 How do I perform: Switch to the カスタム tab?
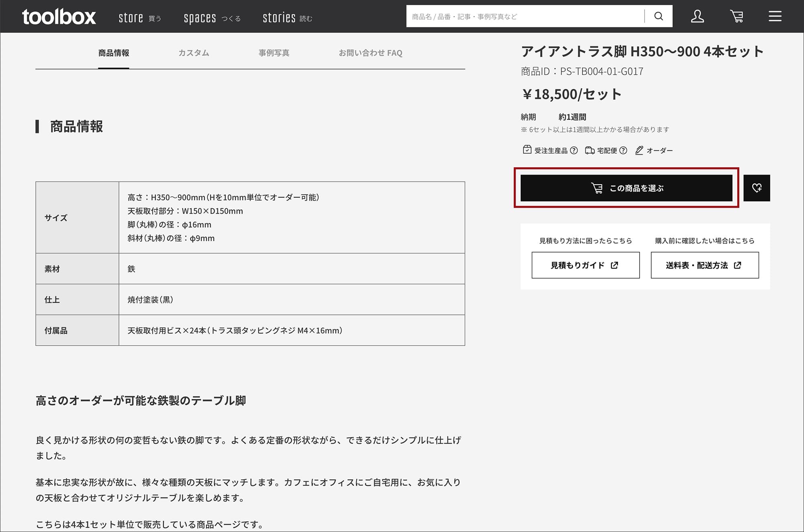pyautogui.click(x=194, y=53)
